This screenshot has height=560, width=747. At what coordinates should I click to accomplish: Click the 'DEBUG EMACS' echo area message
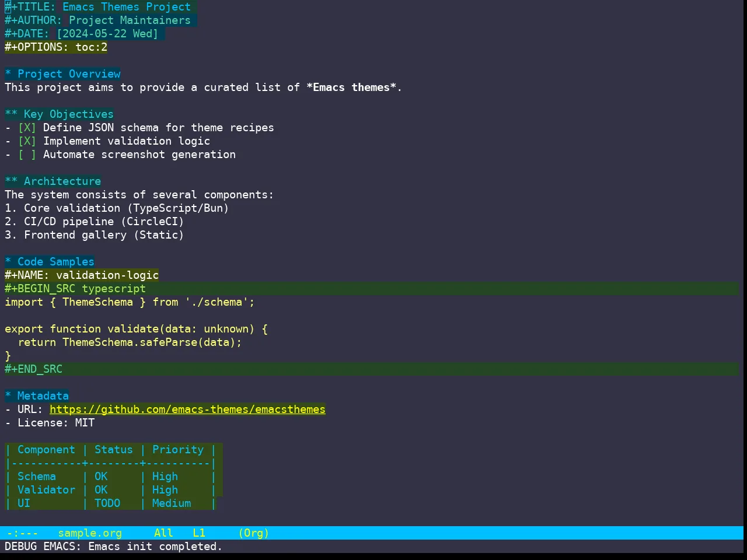(x=114, y=547)
